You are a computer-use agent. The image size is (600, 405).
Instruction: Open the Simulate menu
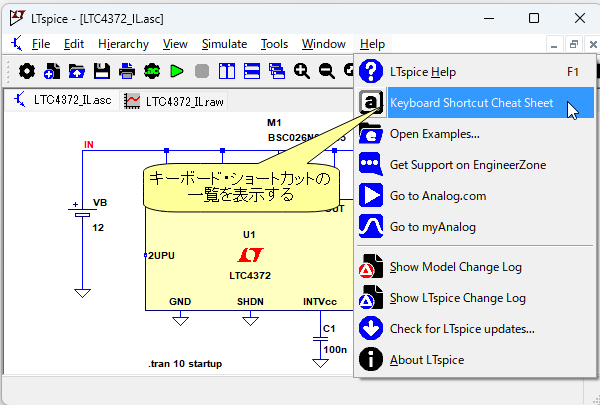click(x=224, y=44)
